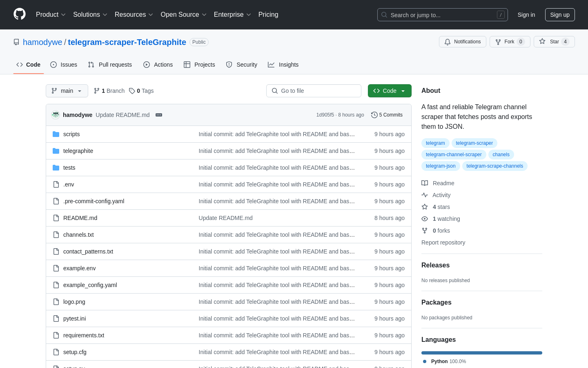This screenshot has width=588, height=368.
Task: Open the Pricing link
Action: (268, 15)
